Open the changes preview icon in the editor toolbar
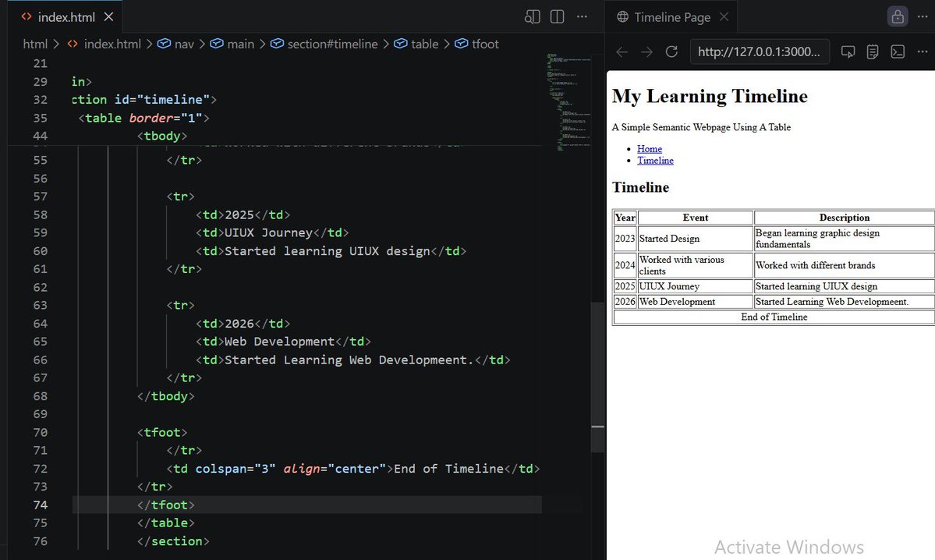This screenshot has width=935, height=560. pyautogui.click(x=532, y=17)
